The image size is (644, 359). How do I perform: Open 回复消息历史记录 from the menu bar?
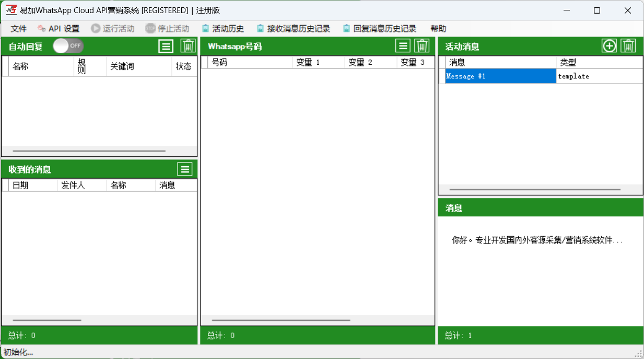point(380,29)
